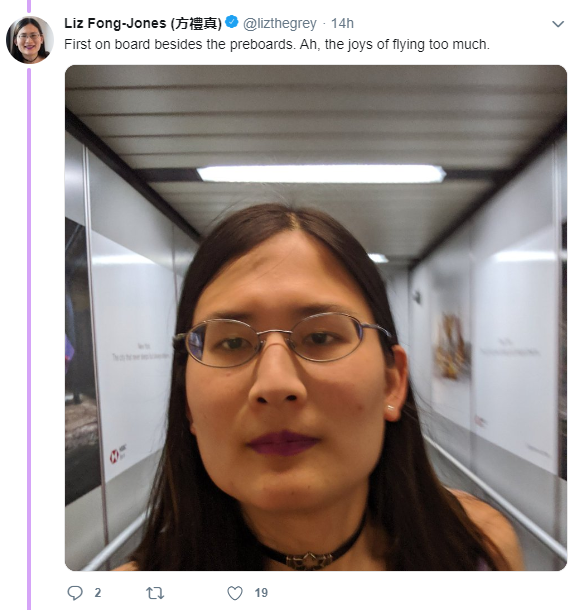Click the Chinese characters 方禮真 in the name
The height and width of the screenshot is (610, 587).
click(196, 24)
